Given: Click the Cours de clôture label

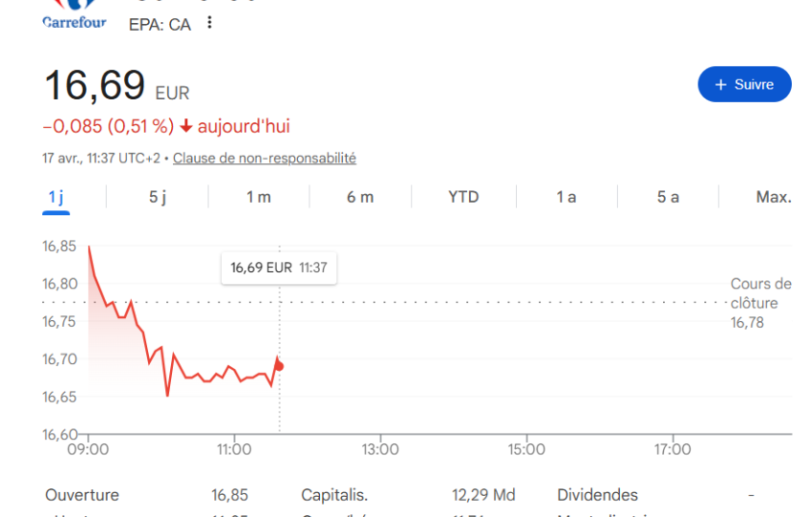Looking at the screenshot, I should pyautogui.click(x=760, y=293).
